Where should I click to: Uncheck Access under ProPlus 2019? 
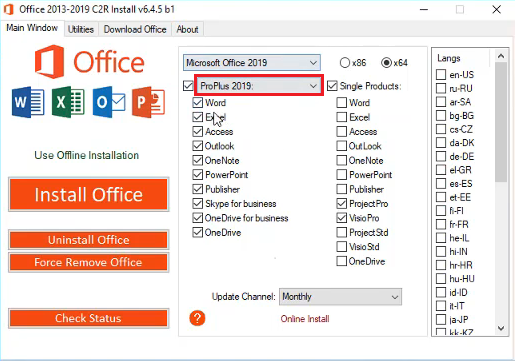tap(198, 131)
